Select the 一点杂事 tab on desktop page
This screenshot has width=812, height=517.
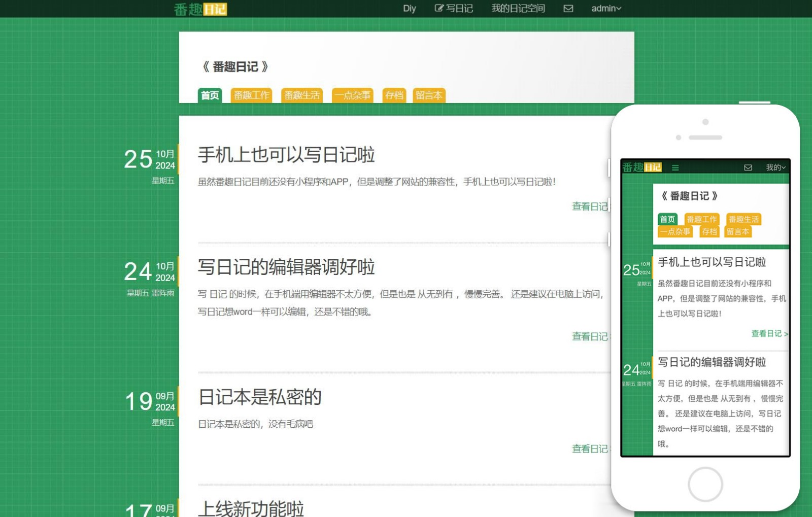[352, 95]
